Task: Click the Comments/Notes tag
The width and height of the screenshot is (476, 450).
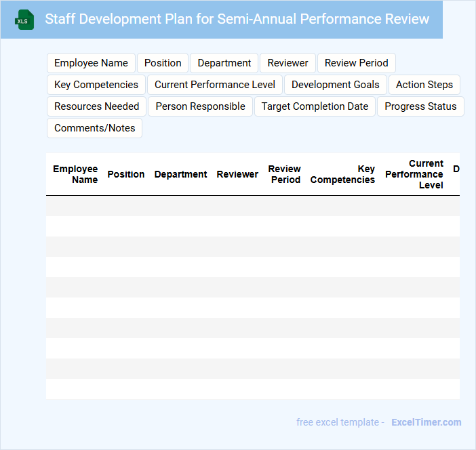Action: (x=94, y=128)
